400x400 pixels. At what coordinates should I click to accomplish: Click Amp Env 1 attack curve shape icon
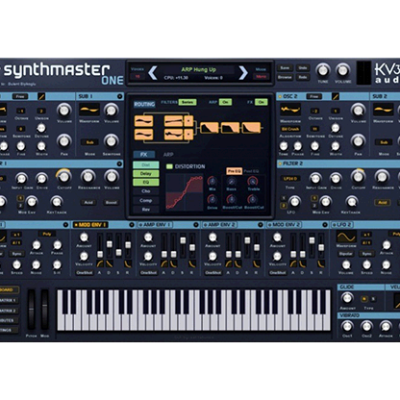[x=164, y=264]
